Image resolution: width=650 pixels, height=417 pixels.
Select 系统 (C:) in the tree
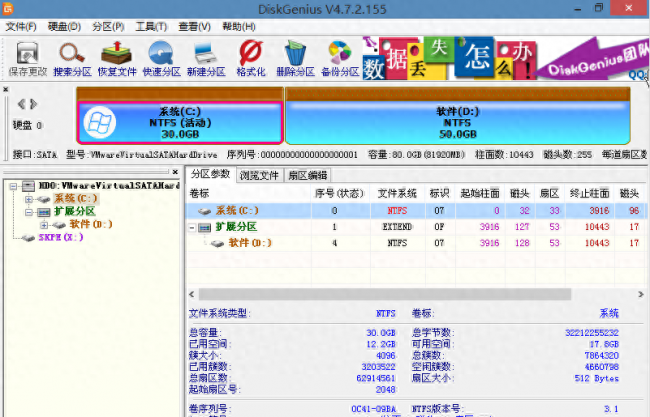pyautogui.click(x=76, y=199)
